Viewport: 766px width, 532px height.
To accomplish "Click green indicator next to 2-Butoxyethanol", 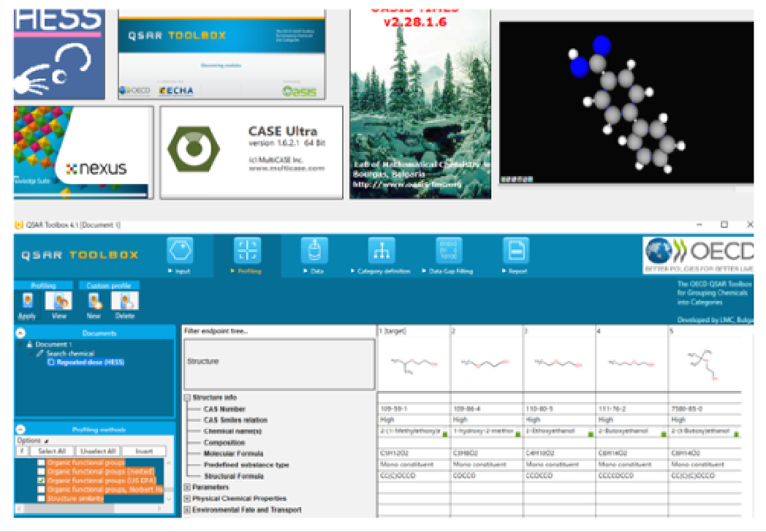I will click(664, 434).
